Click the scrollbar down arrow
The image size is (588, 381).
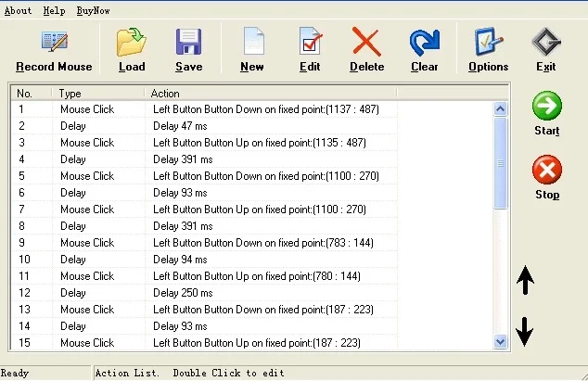[x=500, y=342]
